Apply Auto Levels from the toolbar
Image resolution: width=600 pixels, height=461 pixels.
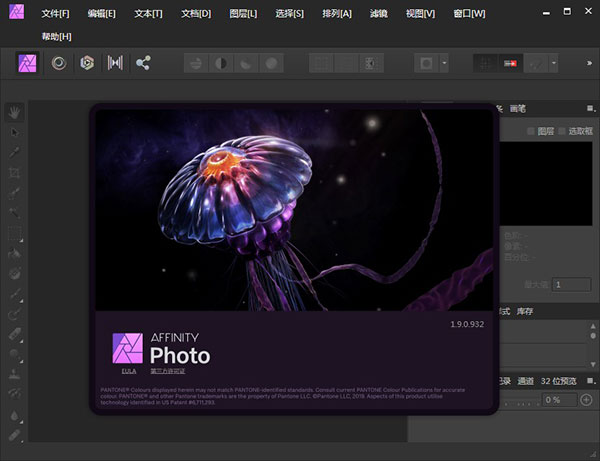click(196, 63)
